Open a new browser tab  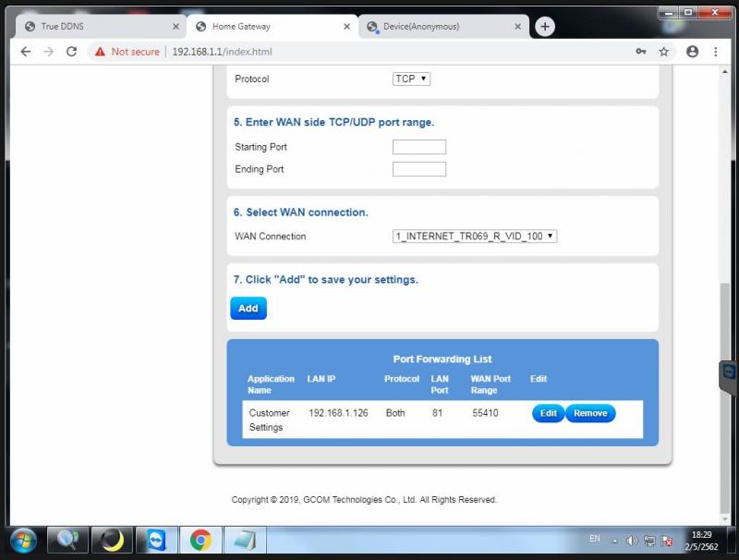tap(545, 27)
